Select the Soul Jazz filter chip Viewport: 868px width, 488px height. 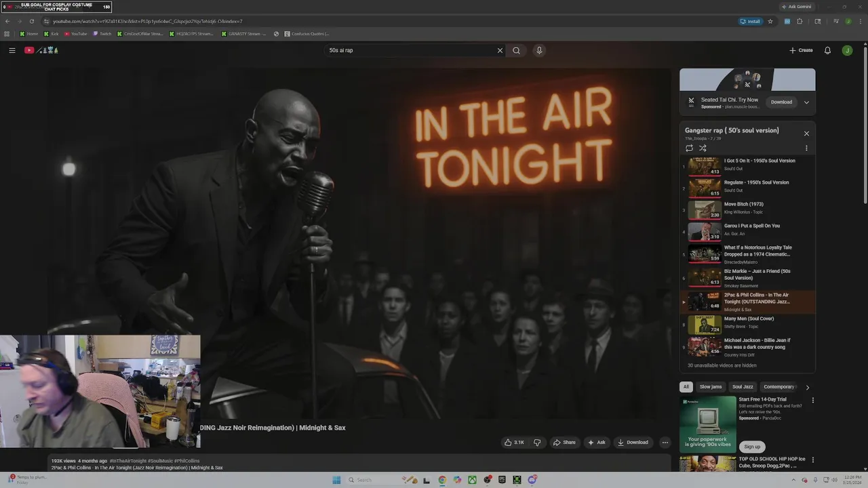[743, 387]
